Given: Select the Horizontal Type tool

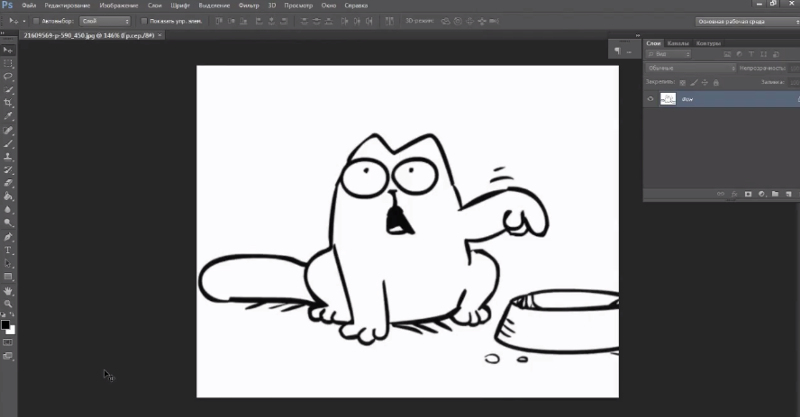Looking at the screenshot, I should click(x=8, y=251).
